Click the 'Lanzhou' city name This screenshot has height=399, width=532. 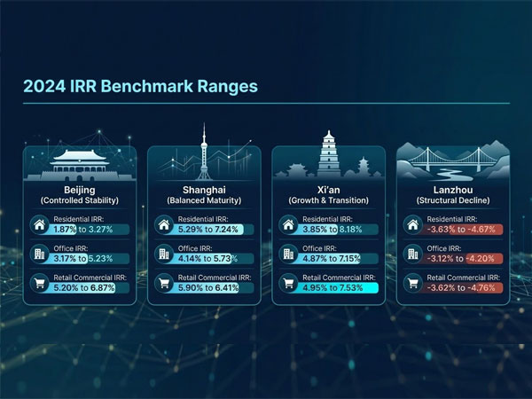(x=453, y=190)
